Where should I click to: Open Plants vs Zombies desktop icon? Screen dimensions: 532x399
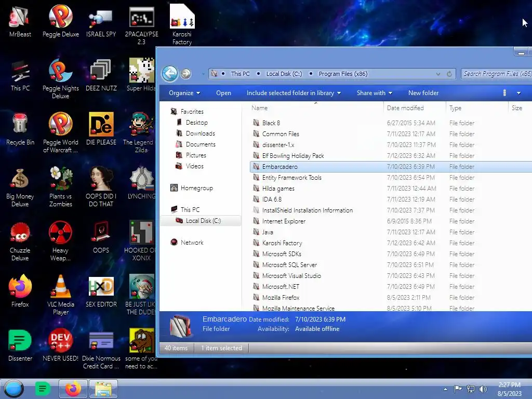(61, 188)
